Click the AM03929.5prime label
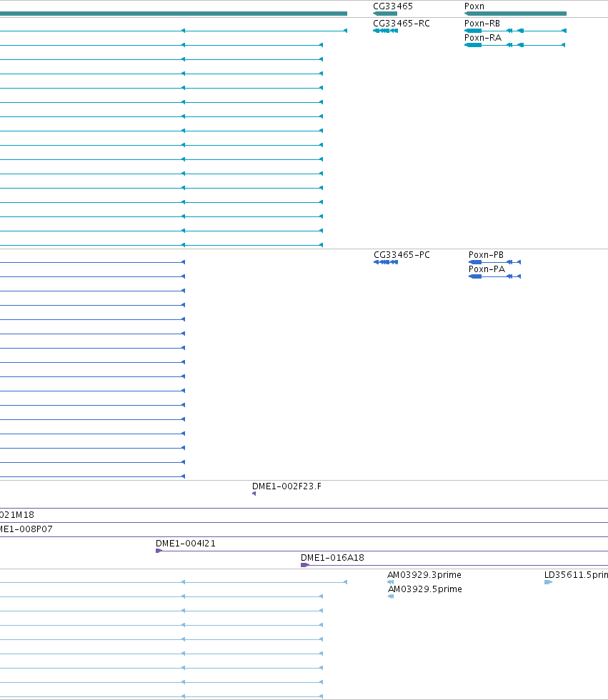608x700 pixels. (425, 589)
